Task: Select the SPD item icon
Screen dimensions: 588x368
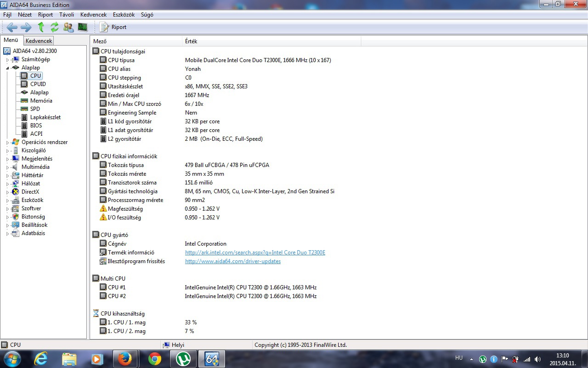Action: click(x=24, y=109)
